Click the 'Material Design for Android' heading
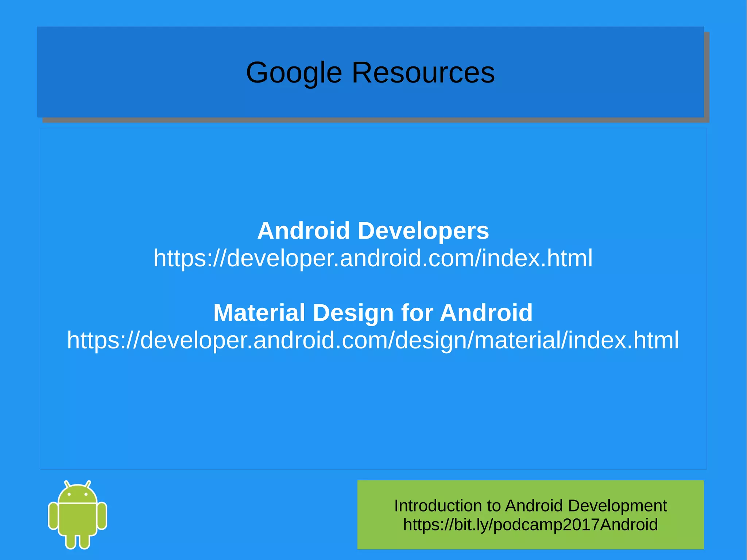The image size is (747, 560). [373, 313]
